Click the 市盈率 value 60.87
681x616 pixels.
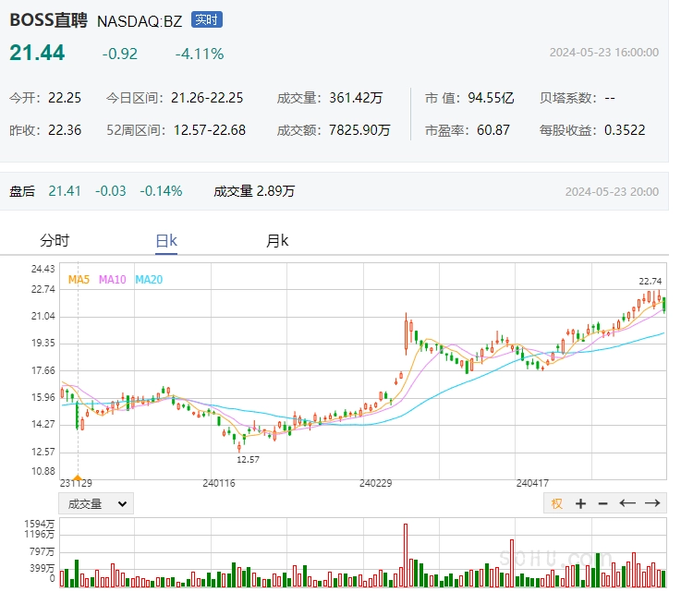[493, 130]
